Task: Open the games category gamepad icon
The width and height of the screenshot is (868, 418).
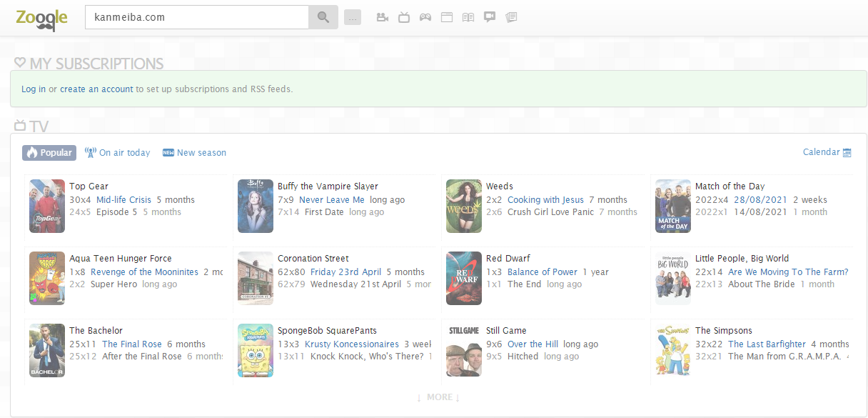Action: click(x=425, y=17)
